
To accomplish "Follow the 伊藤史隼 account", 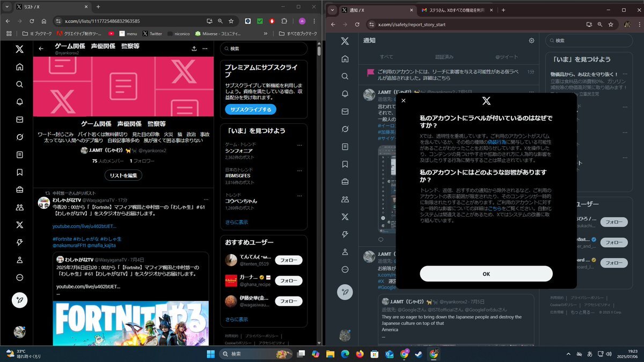I will (x=289, y=301).
